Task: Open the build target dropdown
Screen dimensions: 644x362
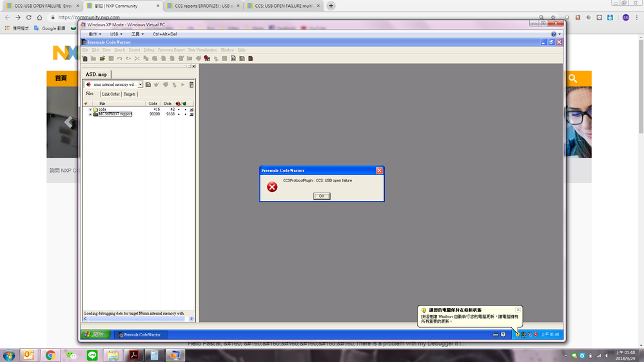Action: click(x=140, y=84)
